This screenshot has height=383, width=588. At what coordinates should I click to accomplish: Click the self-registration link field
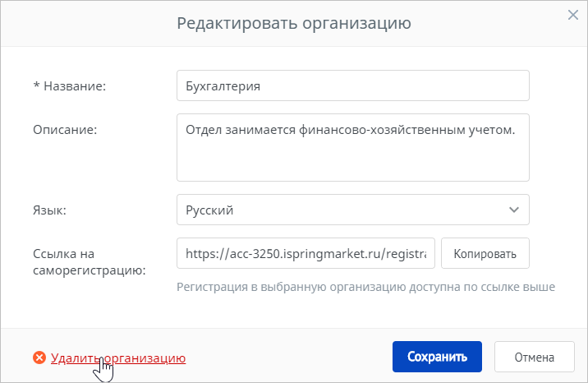(305, 253)
